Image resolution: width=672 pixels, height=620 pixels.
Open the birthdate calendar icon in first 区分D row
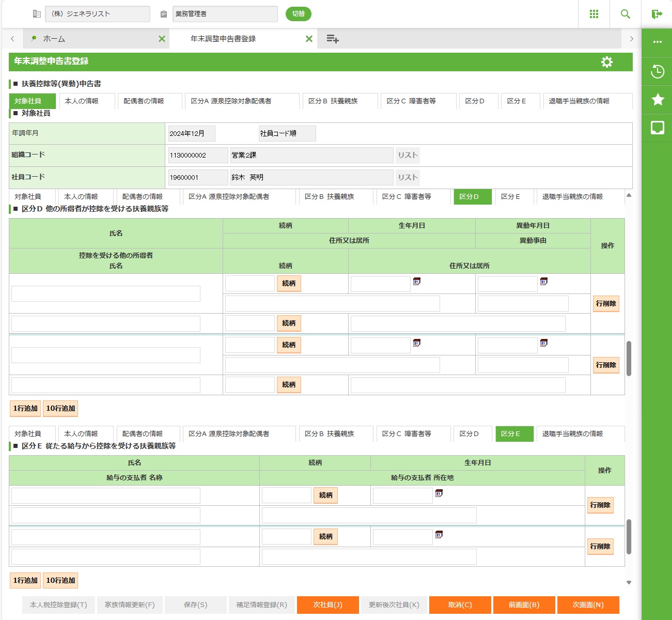click(417, 282)
